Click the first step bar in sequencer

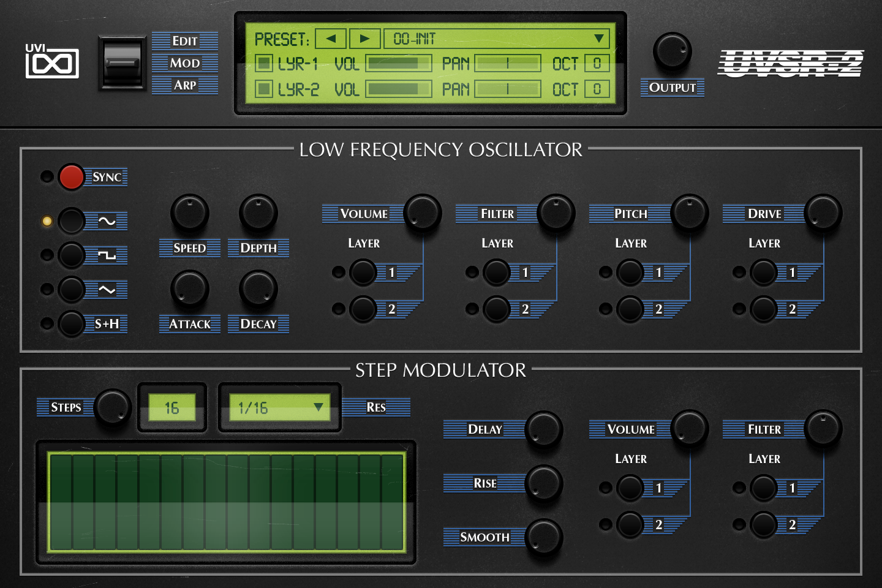pyautogui.click(x=61, y=502)
